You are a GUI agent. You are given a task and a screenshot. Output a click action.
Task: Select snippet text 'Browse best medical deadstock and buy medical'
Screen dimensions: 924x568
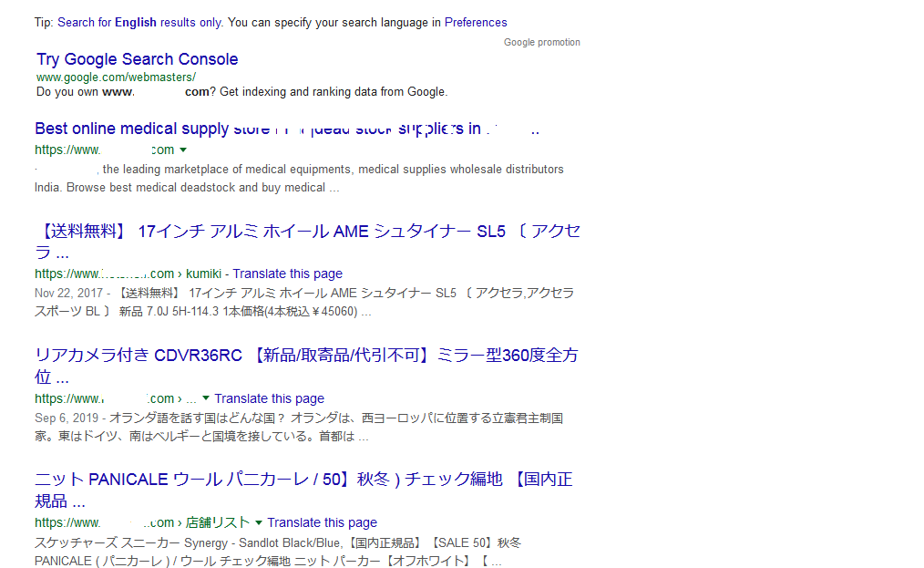[196, 188]
